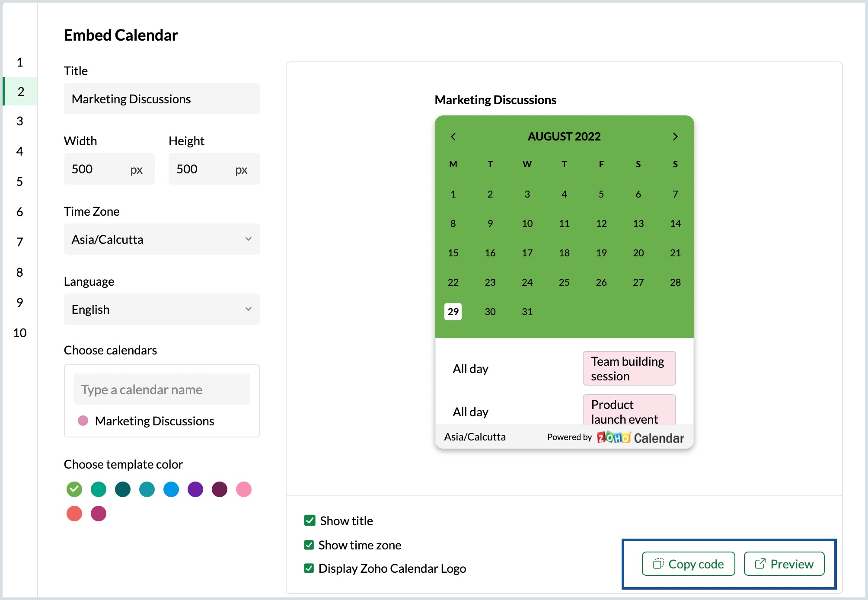Click the Preview external-link icon
Viewport: 868px width, 600px height.
click(760, 564)
